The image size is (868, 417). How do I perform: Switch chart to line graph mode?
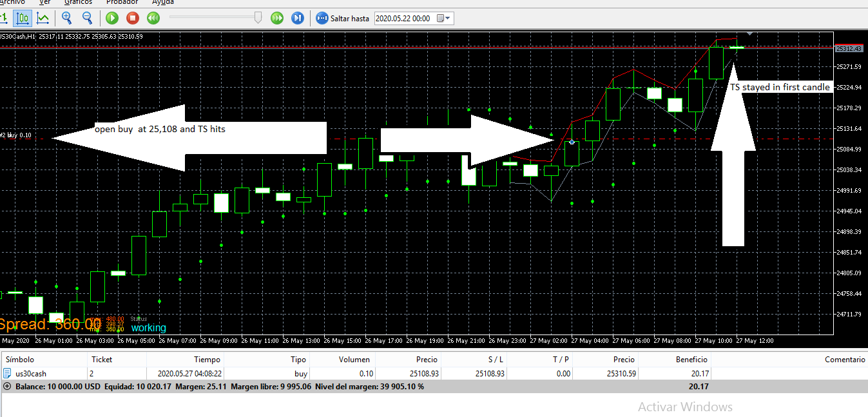[x=43, y=18]
